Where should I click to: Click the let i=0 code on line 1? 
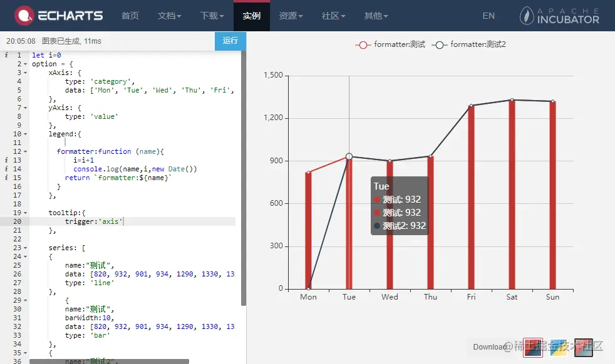pos(46,55)
